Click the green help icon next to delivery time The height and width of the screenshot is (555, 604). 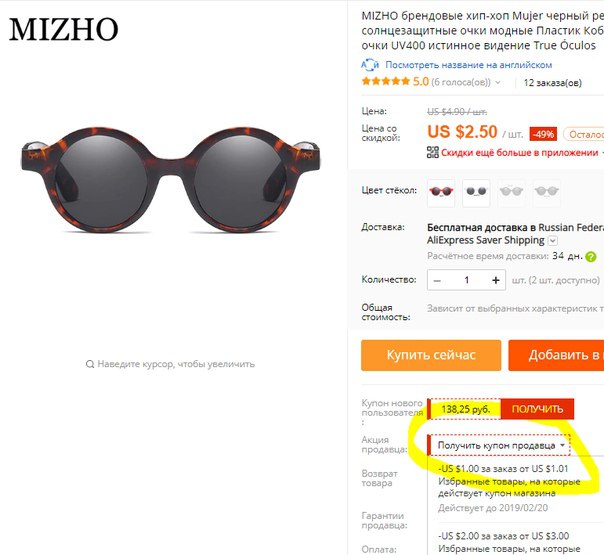click(x=591, y=257)
